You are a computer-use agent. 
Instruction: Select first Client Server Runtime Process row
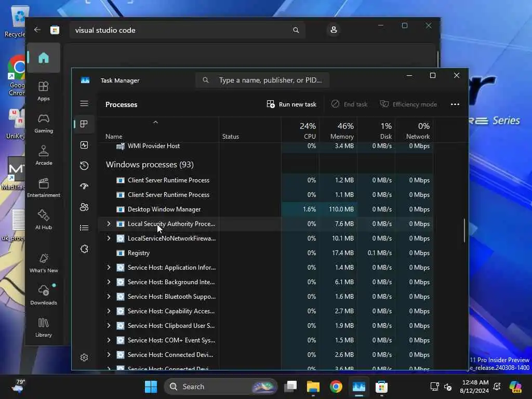[x=265, y=180]
